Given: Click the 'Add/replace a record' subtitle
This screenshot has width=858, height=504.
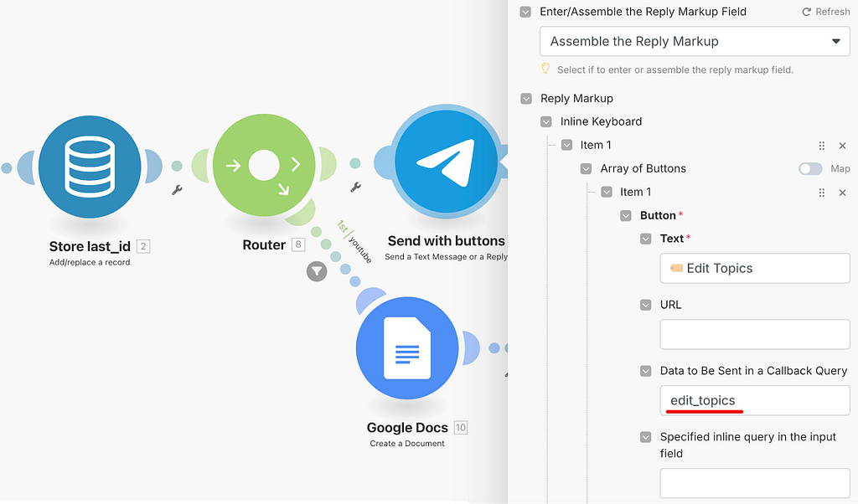Looking at the screenshot, I should point(90,262).
